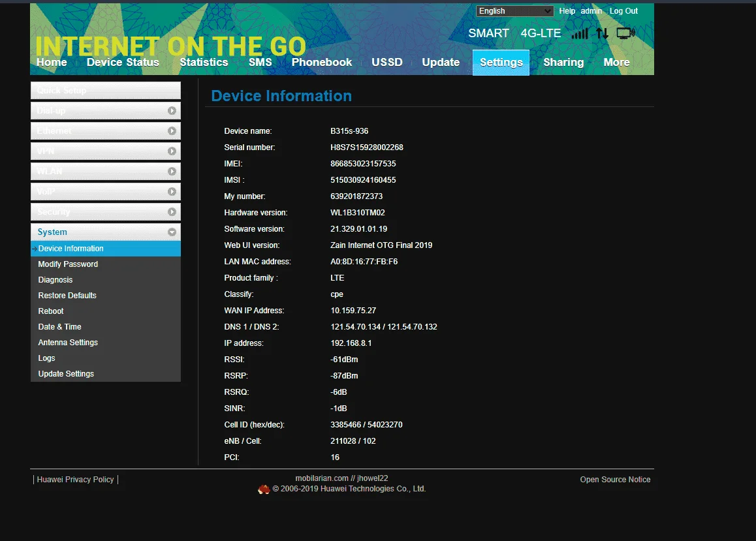Click the IMSI value 515030924160455

pyautogui.click(x=363, y=180)
